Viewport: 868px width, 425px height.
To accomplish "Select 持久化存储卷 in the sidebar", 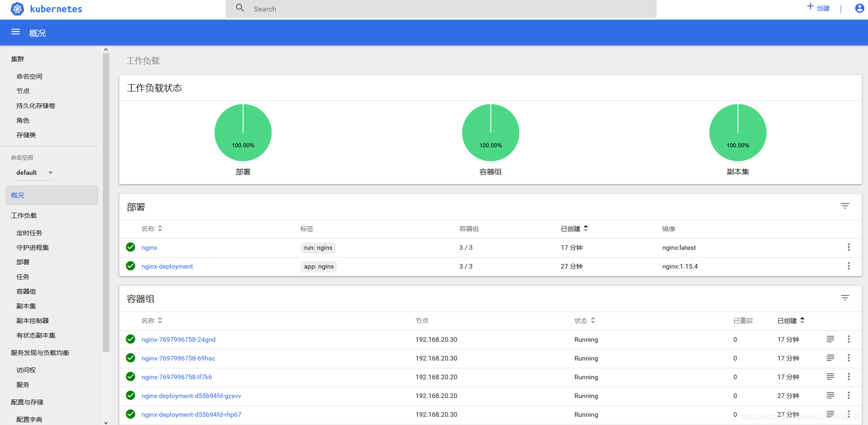I will click(36, 106).
